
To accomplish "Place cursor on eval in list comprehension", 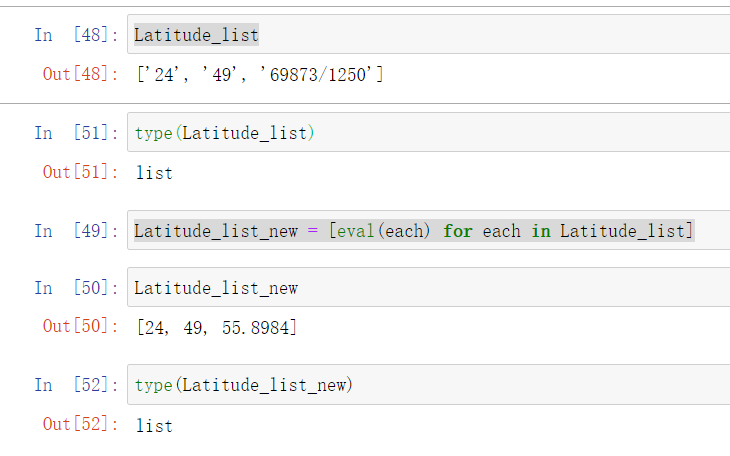I will click(x=353, y=232).
